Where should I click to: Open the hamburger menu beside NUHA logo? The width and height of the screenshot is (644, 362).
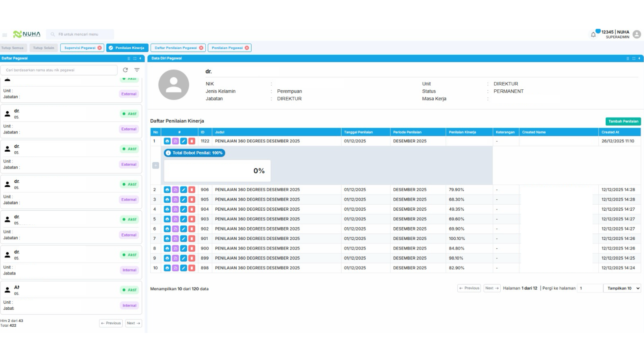point(5,35)
